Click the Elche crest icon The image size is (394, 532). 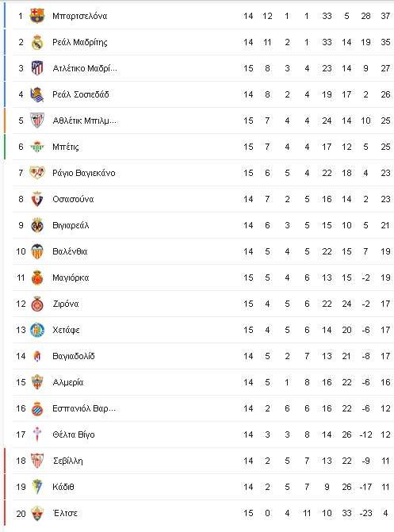(37, 513)
